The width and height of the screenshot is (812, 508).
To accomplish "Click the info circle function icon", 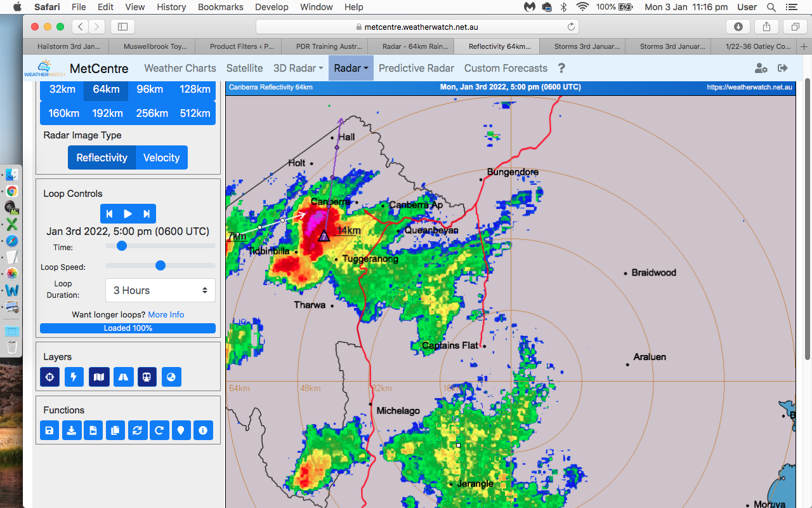I will (x=203, y=431).
